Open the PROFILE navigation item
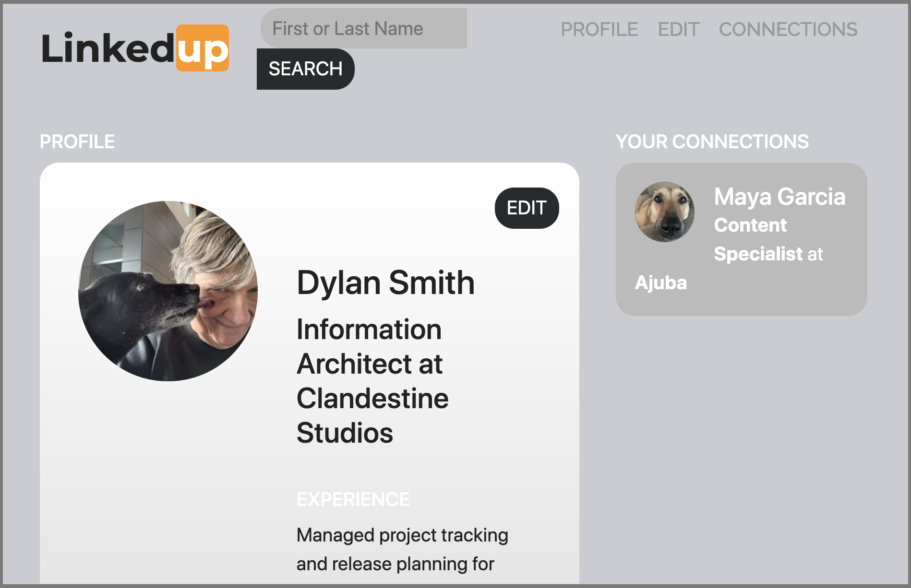The height and width of the screenshot is (588, 911). tap(599, 29)
